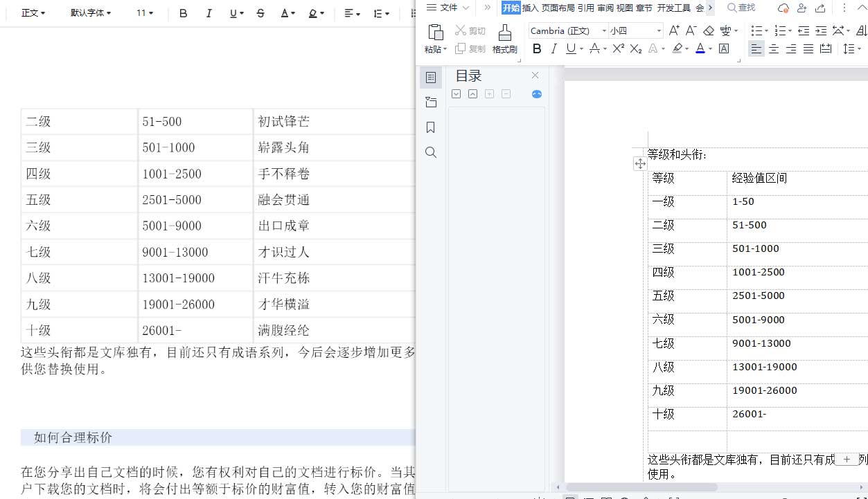Toggle bold formatting
Image resolution: width=868 pixels, height=499 pixels.
[x=537, y=48]
